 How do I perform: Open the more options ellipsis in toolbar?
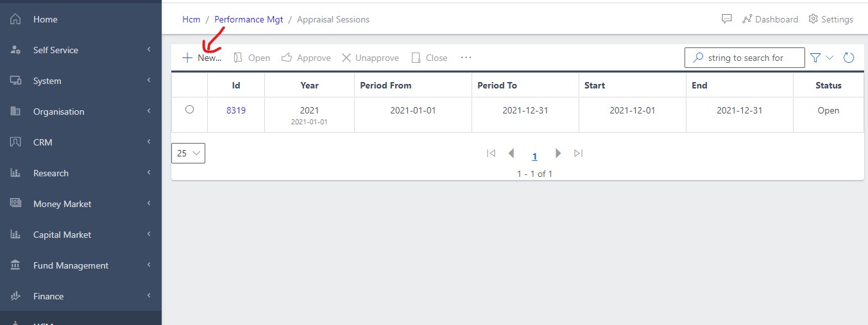(466, 58)
